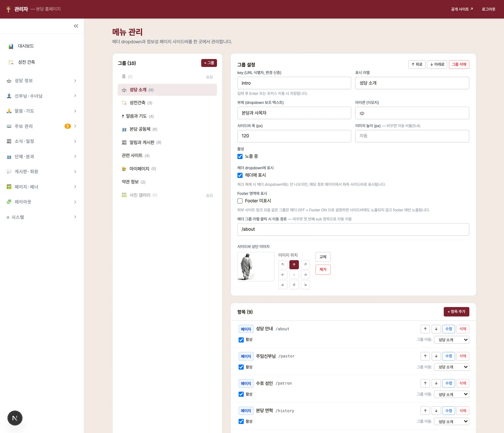Move 성당 안내 item up with the arrow
The width and height of the screenshot is (504, 433).
coord(425,329)
